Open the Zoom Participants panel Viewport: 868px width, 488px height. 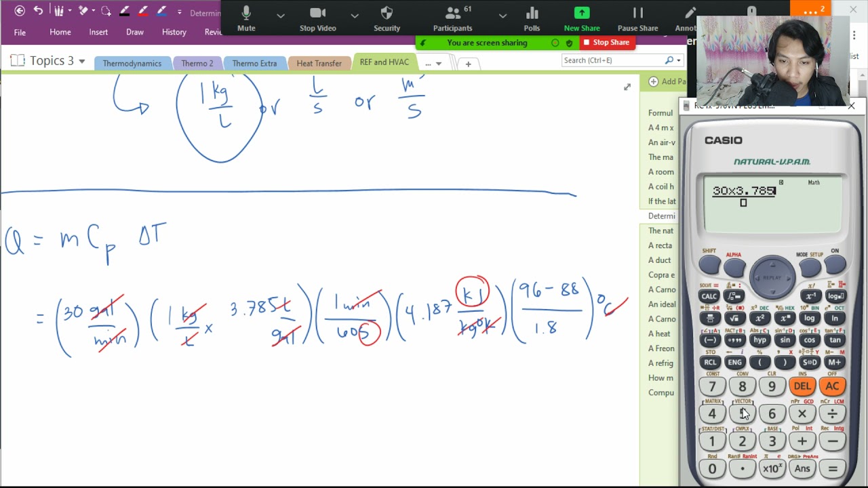pos(452,19)
